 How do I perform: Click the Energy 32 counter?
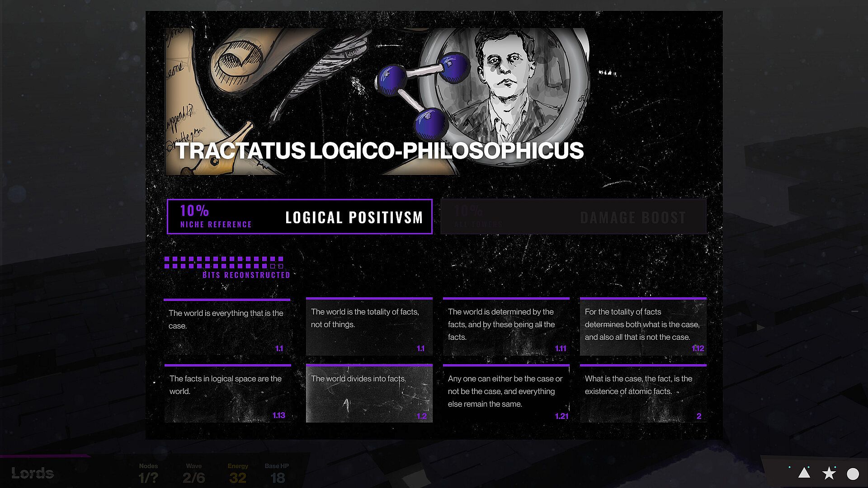(238, 474)
